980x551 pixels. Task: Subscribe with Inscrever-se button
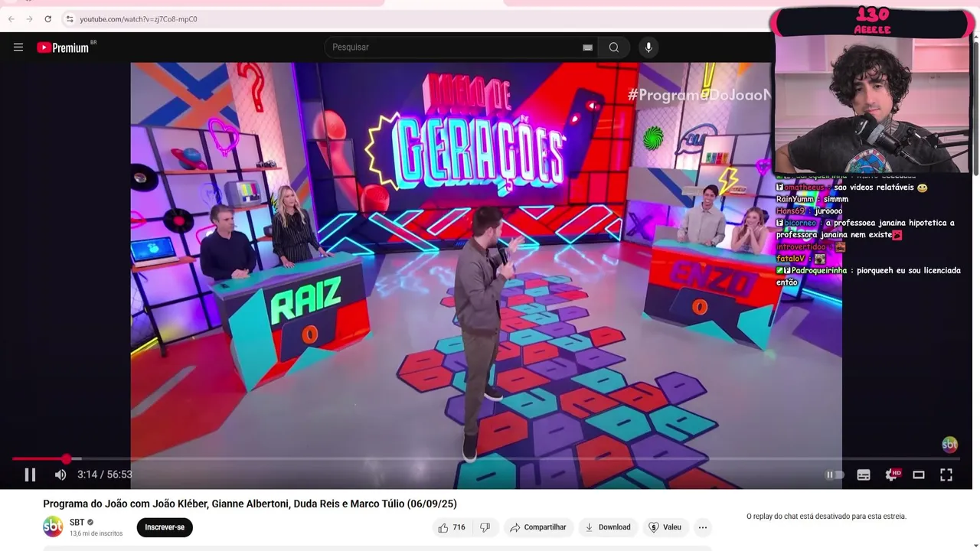pos(165,527)
